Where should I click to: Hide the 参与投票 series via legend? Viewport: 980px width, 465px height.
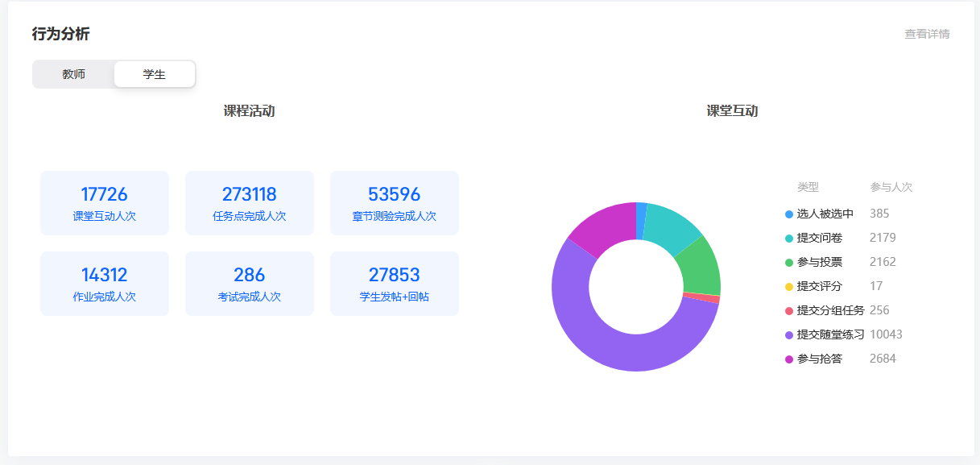pos(819,262)
